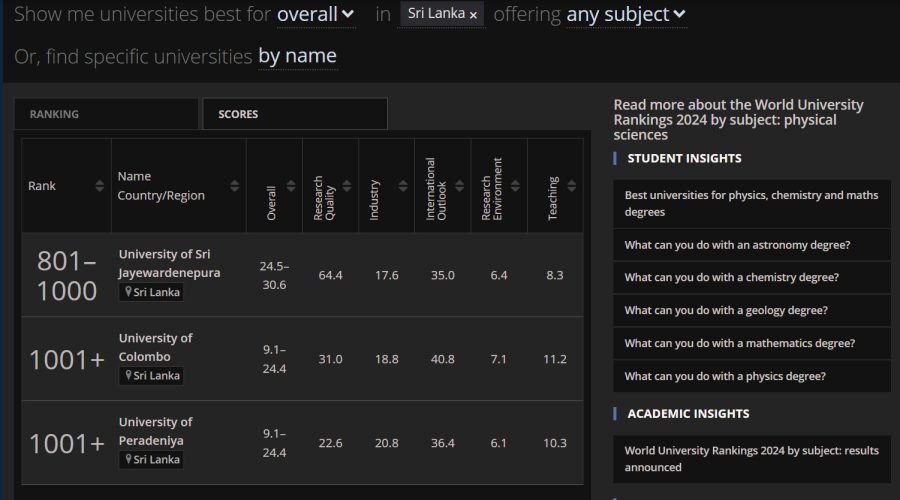Remove the Sri Lanka filter tag

pyautogui.click(x=473, y=15)
